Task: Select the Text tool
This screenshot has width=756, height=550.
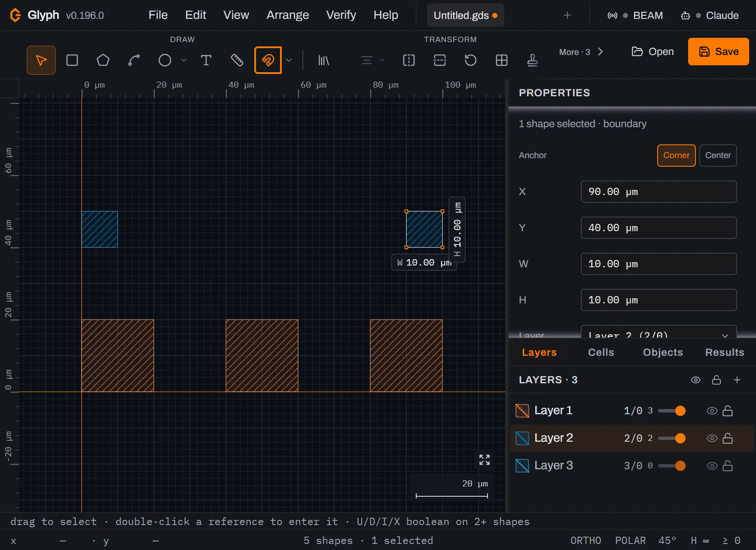Action: [206, 60]
